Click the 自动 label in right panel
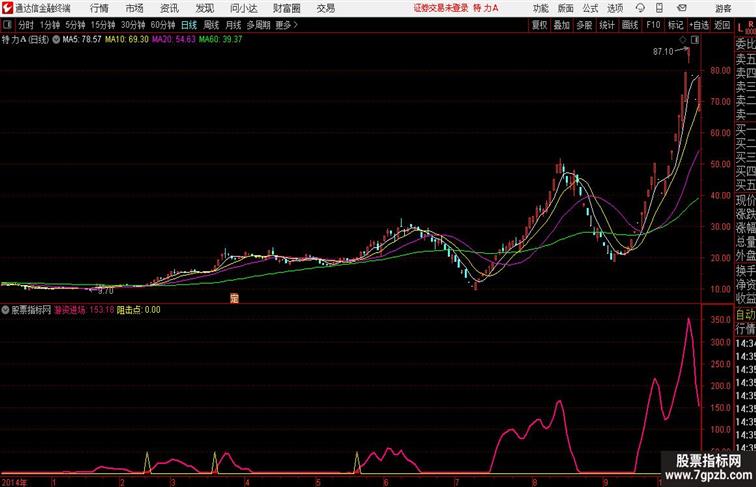The width and height of the screenshot is (756, 487). point(745,315)
